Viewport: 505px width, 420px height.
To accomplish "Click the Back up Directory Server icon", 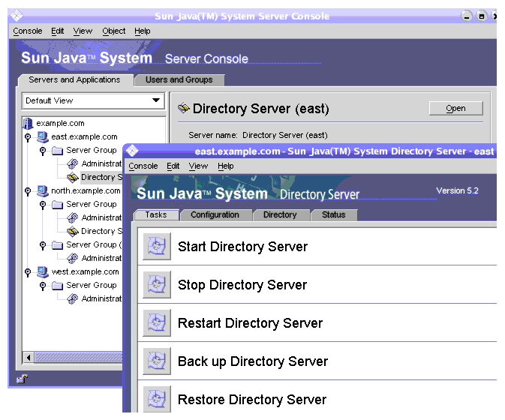I will point(157,361).
